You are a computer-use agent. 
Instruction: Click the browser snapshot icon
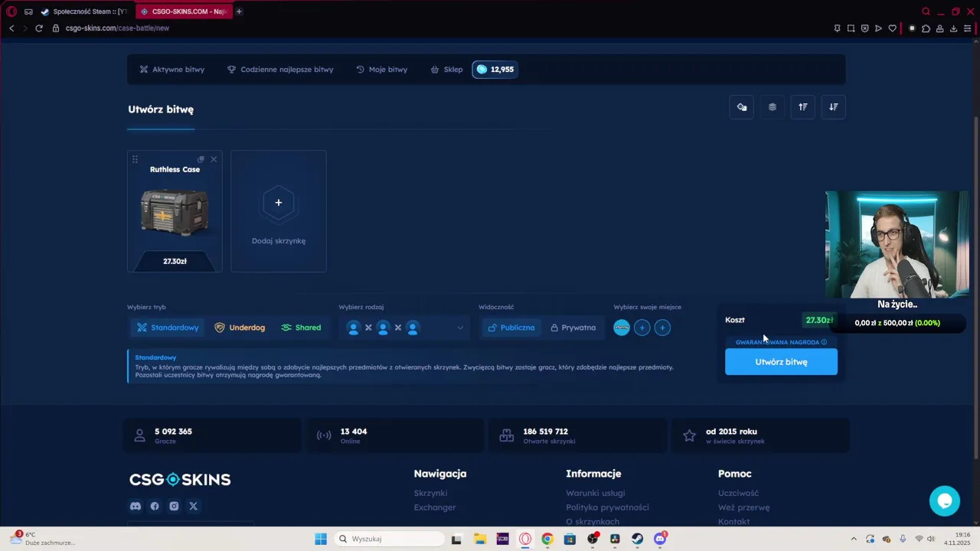pos(851,28)
